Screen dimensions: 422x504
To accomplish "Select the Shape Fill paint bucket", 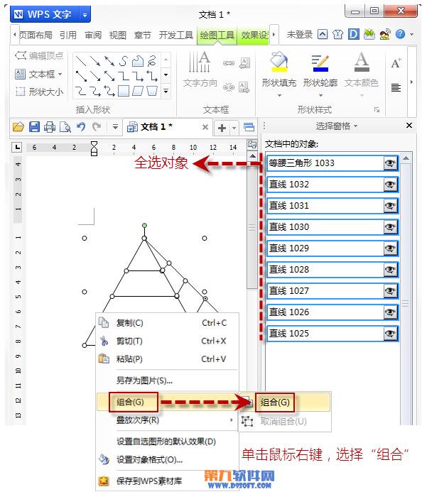I will tap(278, 61).
